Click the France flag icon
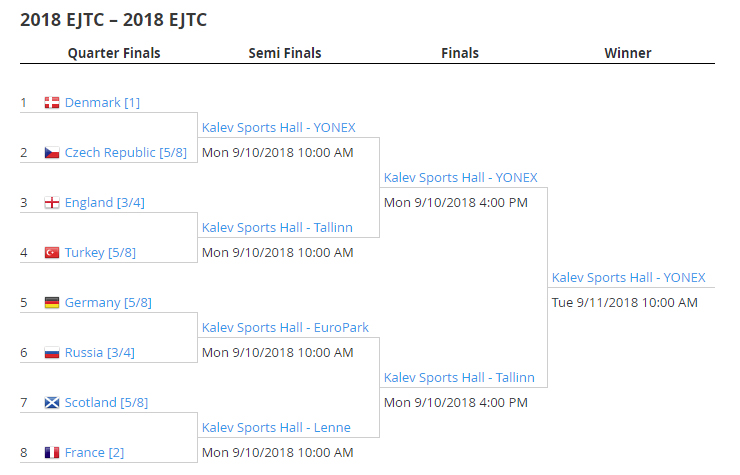 52,453
